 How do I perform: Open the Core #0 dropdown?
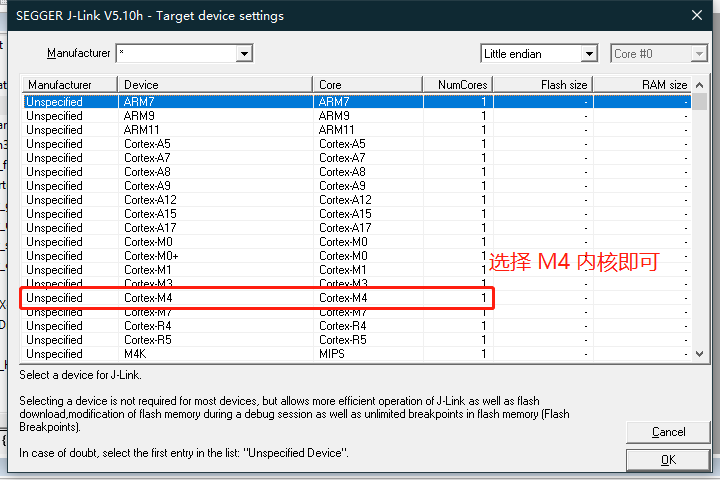pyautogui.click(x=699, y=53)
